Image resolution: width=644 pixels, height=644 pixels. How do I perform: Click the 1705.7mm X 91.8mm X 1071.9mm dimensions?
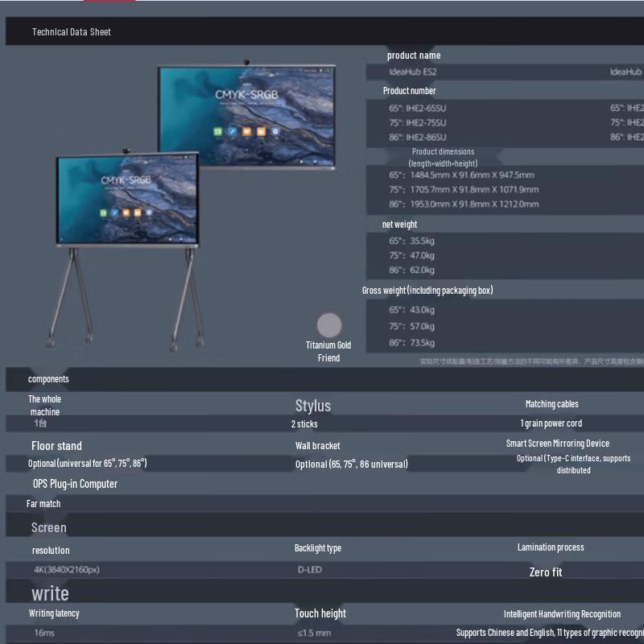pos(474,189)
